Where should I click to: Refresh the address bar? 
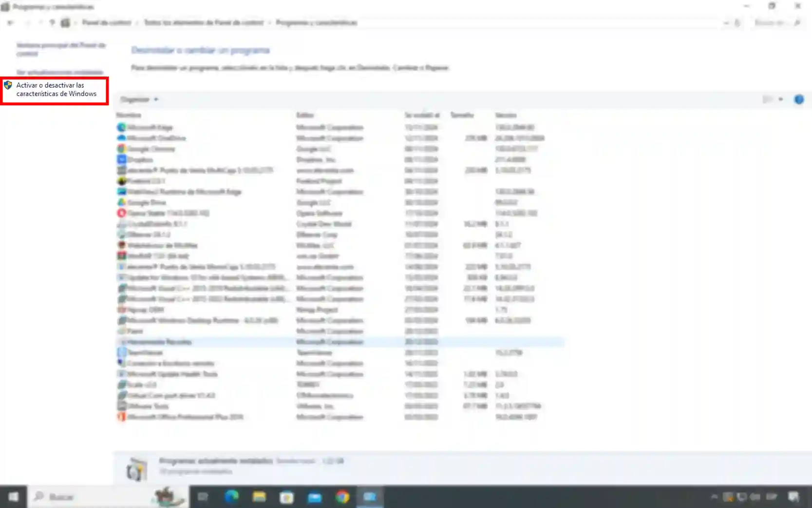click(737, 23)
